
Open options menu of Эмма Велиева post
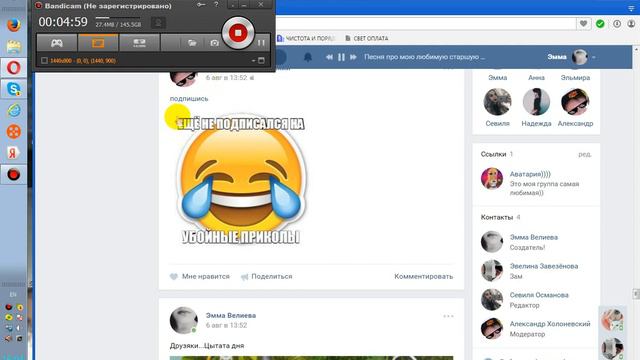448,316
